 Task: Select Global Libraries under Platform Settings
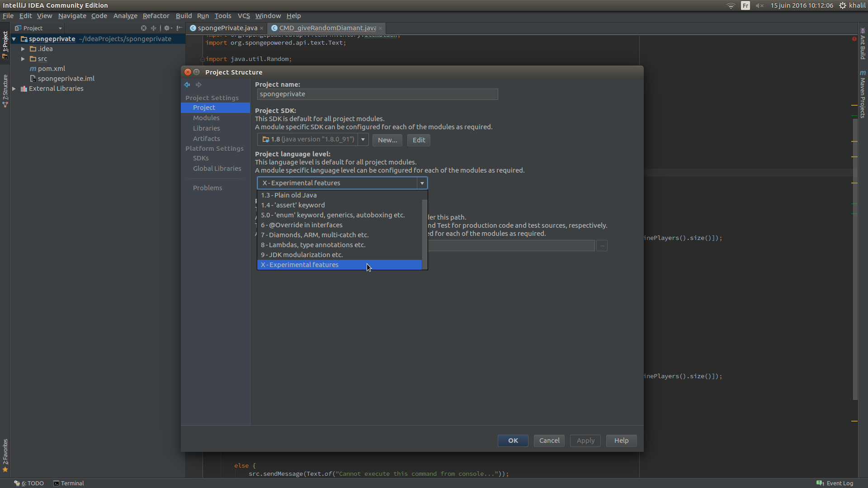pyautogui.click(x=217, y=169)
